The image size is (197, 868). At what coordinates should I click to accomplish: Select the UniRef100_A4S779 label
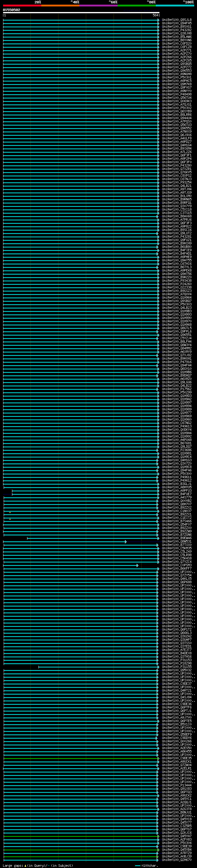[177, 497]
